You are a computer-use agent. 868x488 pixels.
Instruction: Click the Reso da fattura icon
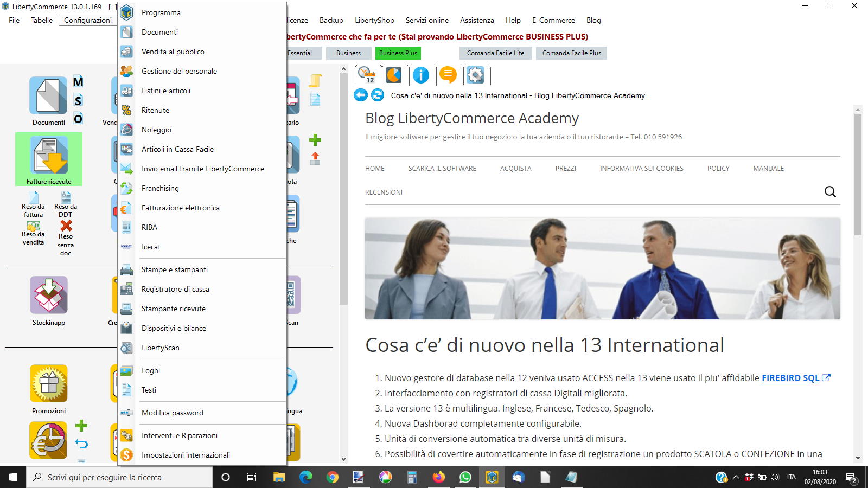pos(33,197)
